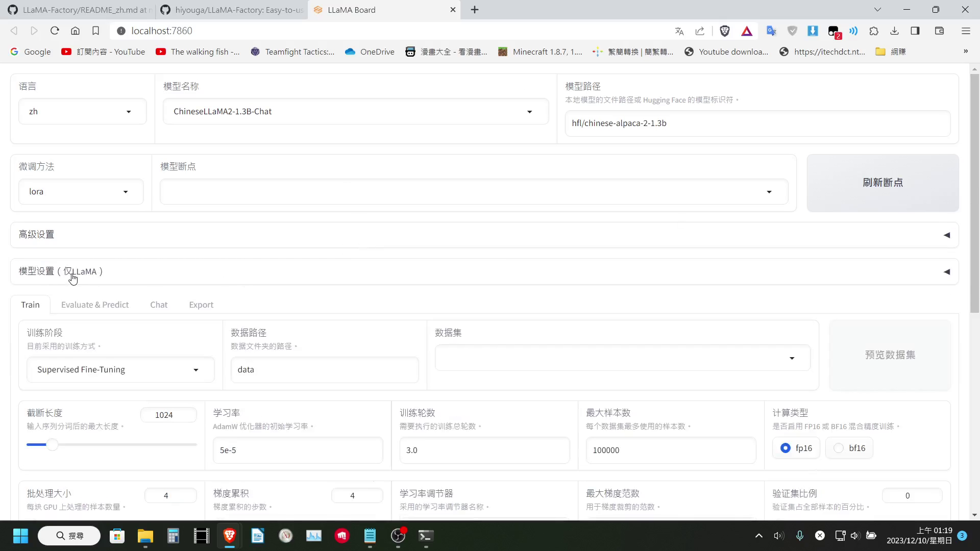Image resolution: width=980 pixels, height=551 pixels.
Task: Click the Export tab label
Action: 201,305
